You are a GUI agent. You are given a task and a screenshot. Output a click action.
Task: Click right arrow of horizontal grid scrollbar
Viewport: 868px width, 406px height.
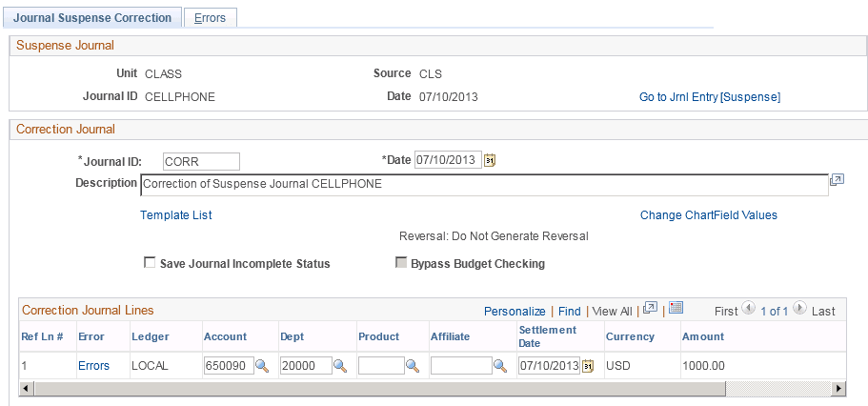pyautogui.click(x=840, y=388)
